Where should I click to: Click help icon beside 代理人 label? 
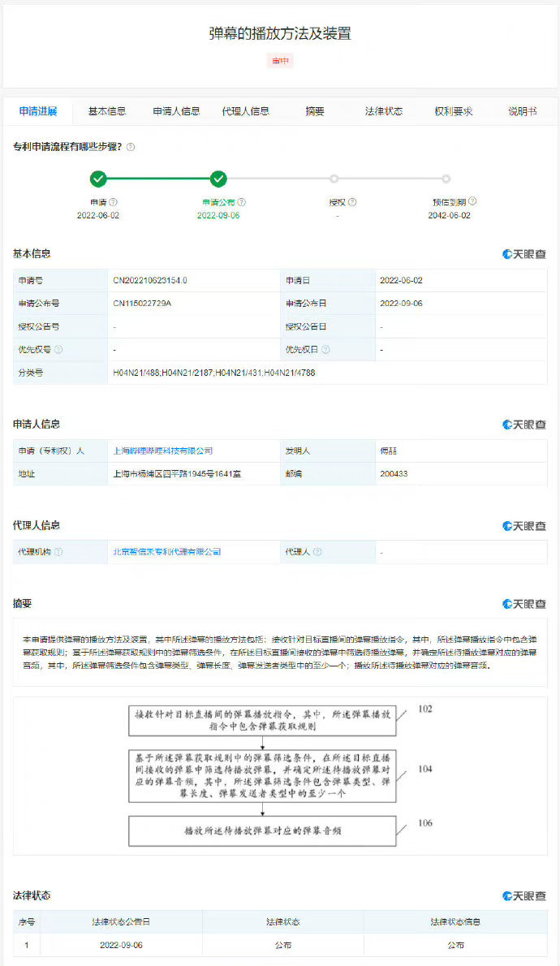point(318,552)
